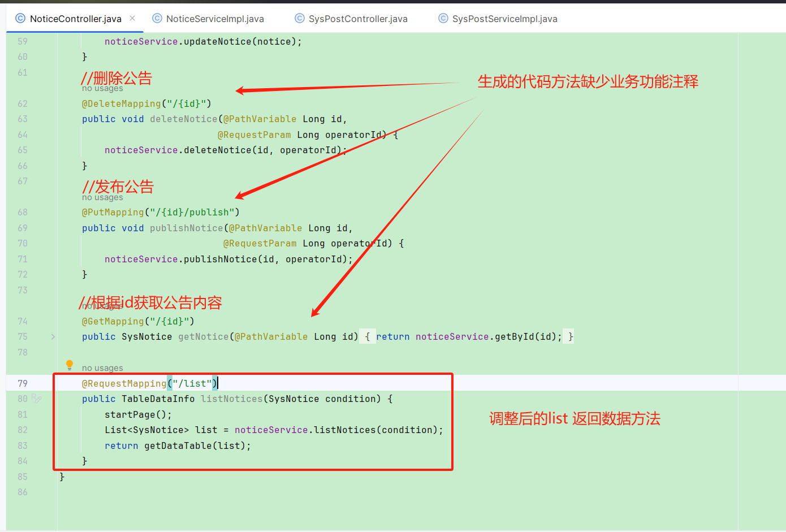The height and width of the screenshot is (532, 786).
Task: Click the 'no usages' hint above @RequestMapping
Action: point(102,368)
